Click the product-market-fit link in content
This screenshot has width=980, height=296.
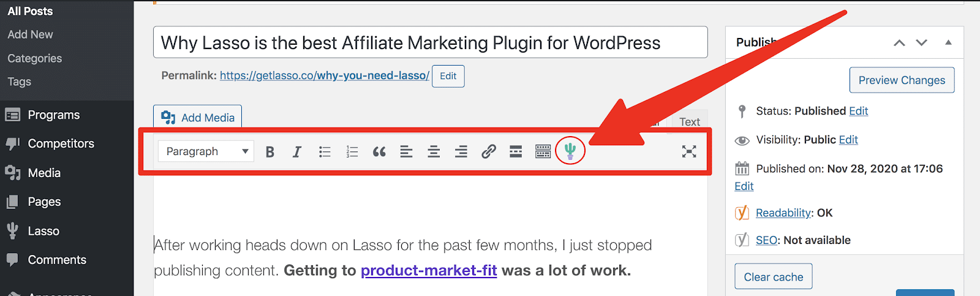[429, 270]
